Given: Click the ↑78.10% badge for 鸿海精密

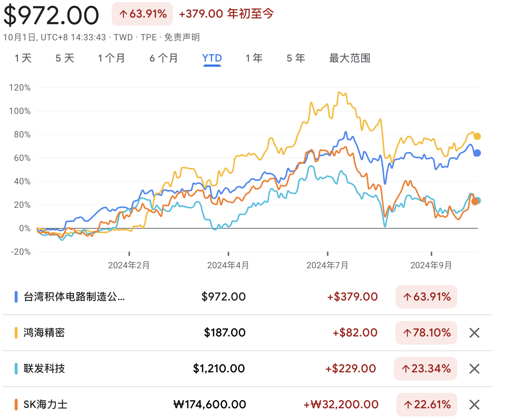Looking at the screenshot, I should 426,333.
